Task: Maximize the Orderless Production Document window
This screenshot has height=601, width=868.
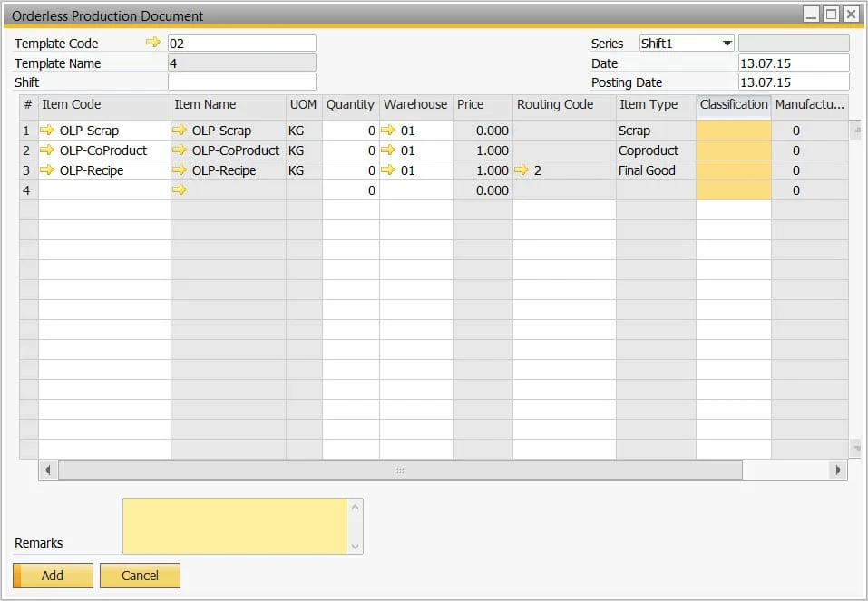Action: click(831, 14)
